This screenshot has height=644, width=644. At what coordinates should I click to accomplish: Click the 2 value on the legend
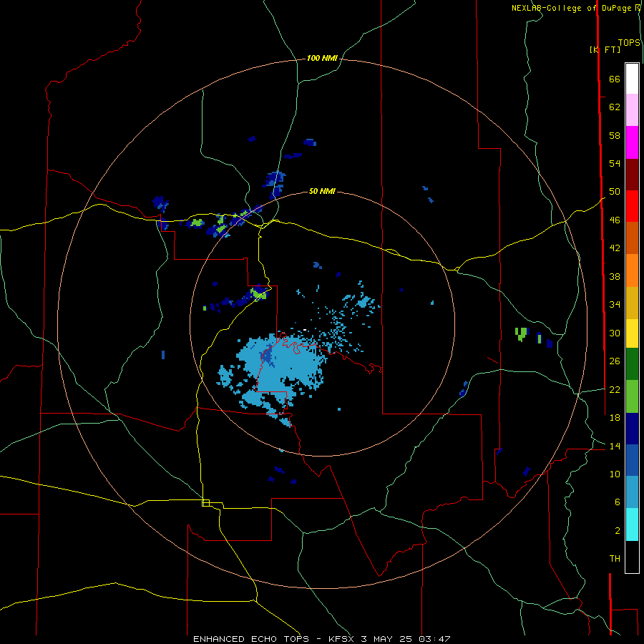pos(618,531)
